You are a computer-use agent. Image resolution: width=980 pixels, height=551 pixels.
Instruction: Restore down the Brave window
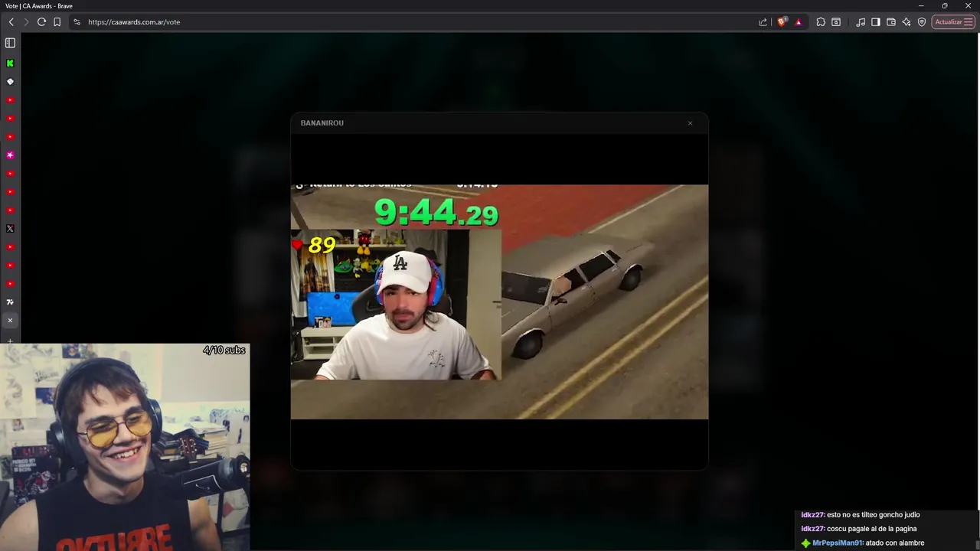point(945,6)
